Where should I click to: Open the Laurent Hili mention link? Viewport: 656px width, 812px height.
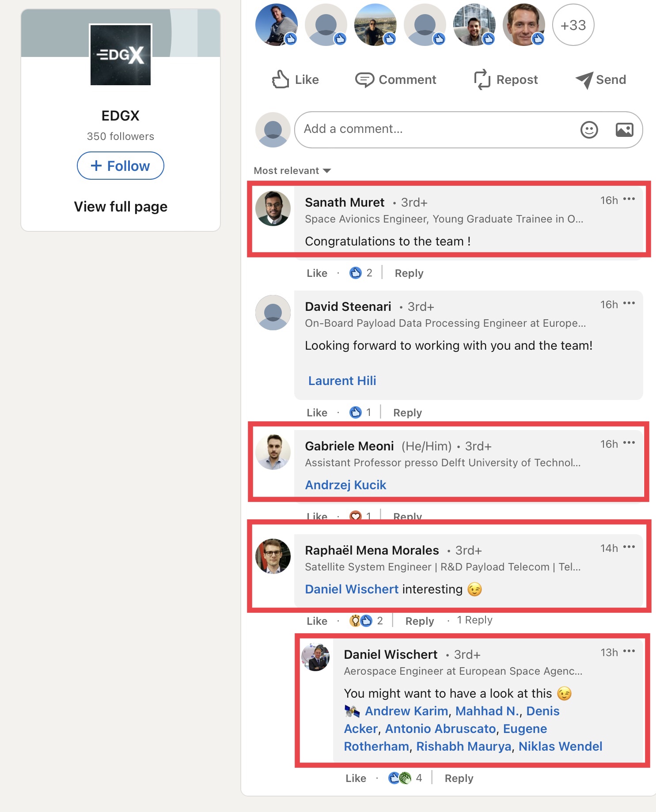click(x=342, y=381)
